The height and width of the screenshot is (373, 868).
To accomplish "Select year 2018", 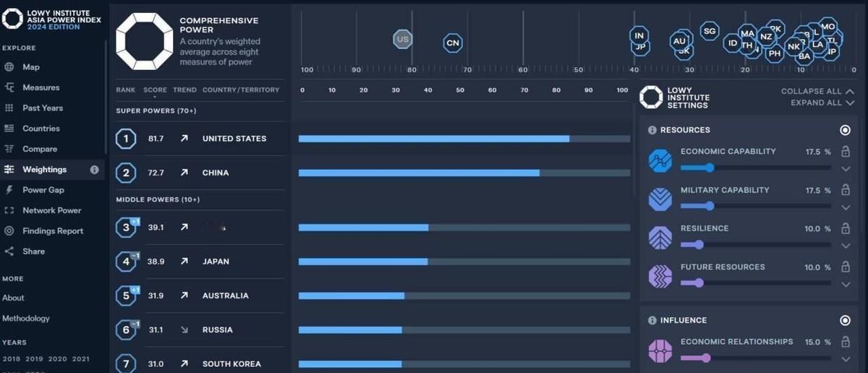I will (x=12, y=359).
